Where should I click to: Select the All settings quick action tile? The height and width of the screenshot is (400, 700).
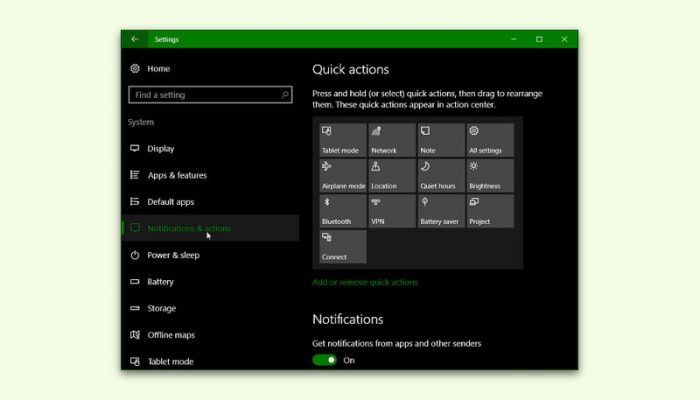click(490, 140)
